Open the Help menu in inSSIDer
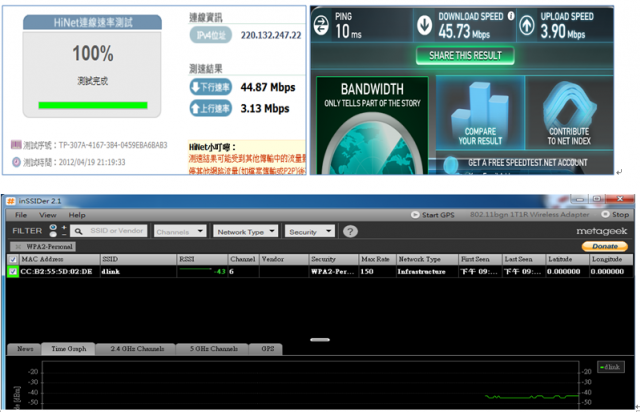 [x=77, y=215]
